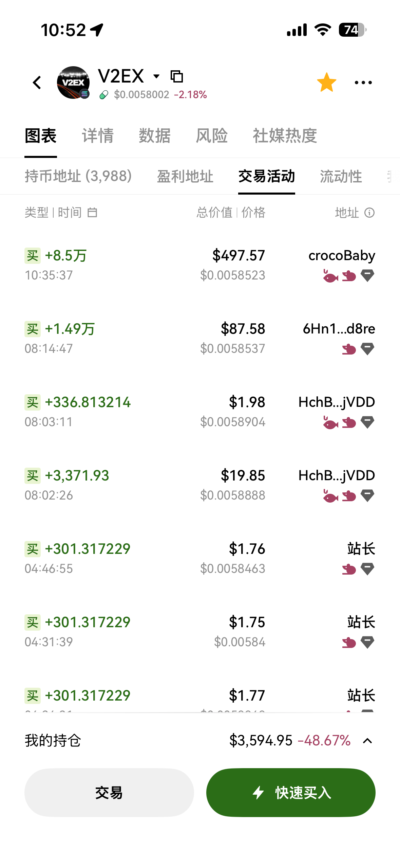Tap the whale icon under crocoBaby
Viewport: 400px width, 868px height.
point(330,276)
